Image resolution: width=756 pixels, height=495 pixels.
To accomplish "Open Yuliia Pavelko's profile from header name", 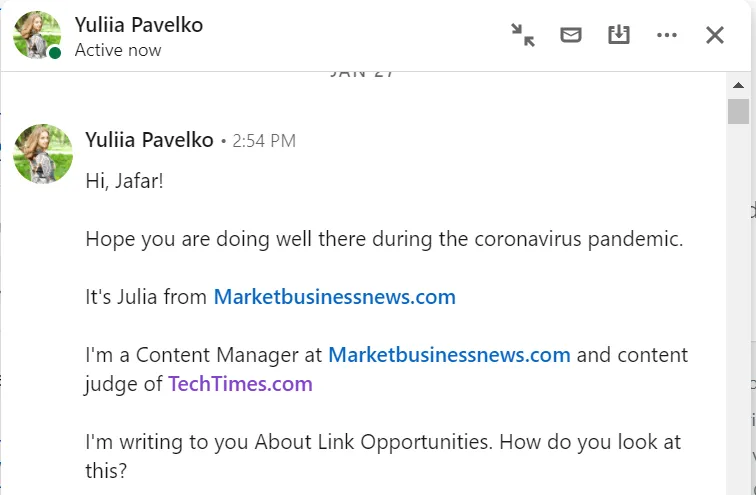I will [x=139, y=24].
